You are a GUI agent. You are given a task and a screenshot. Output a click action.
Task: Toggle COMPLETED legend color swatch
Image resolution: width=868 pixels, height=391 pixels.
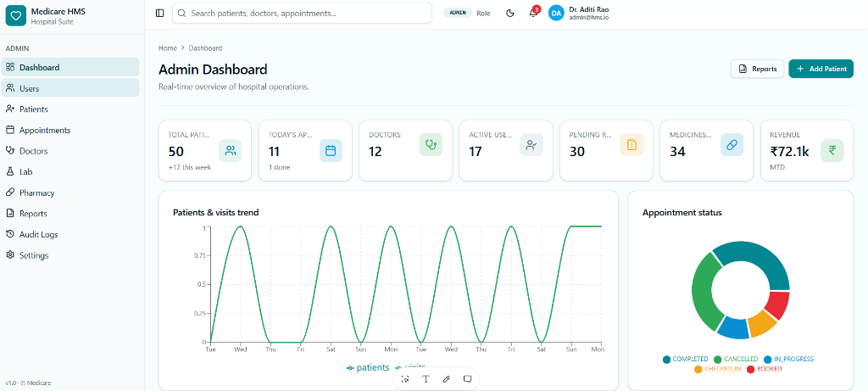click(666, 360)
